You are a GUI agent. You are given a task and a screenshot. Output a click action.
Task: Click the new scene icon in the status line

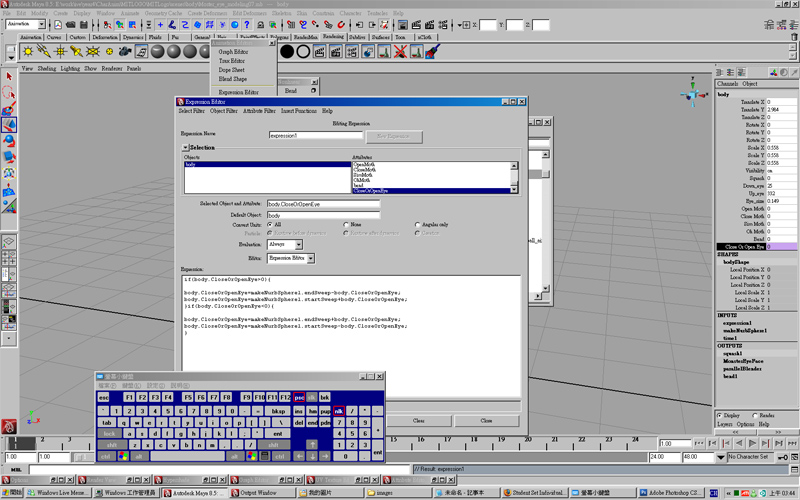(x=58, y=24)
